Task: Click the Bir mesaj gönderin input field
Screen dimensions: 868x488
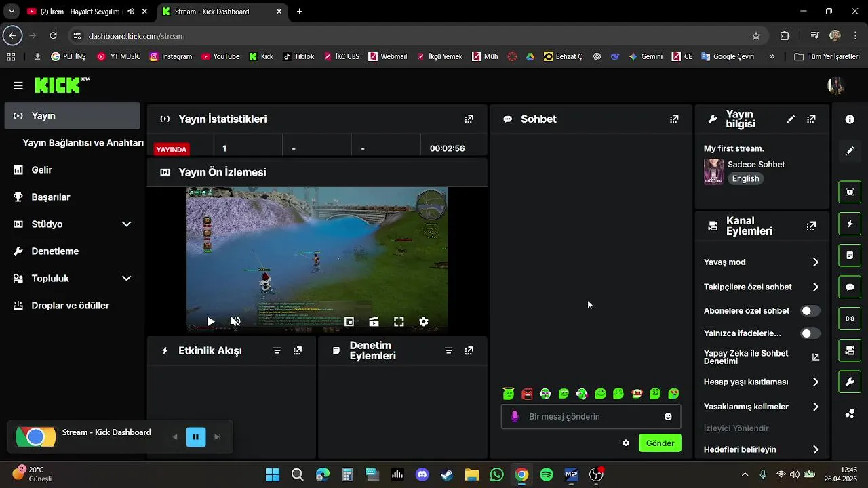Action: pos(591,416)
